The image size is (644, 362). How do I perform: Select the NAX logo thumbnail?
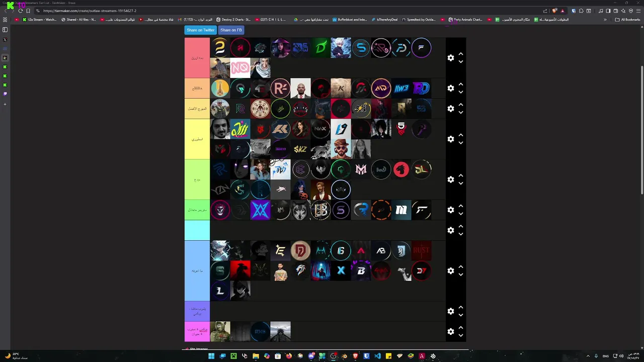(x=320, y=129)
